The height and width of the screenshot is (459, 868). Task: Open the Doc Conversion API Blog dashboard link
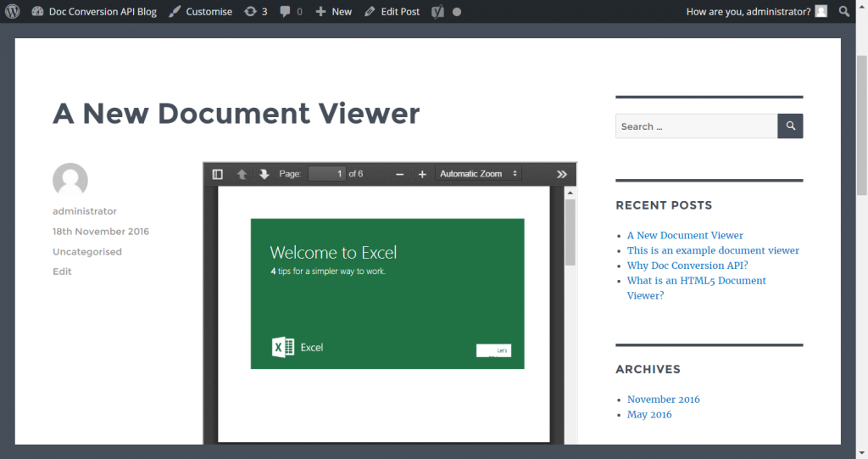coord(94,11)
